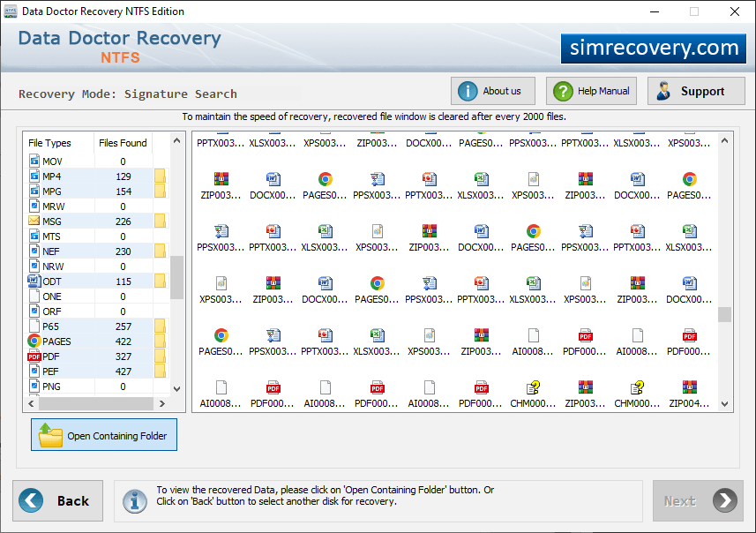Open the folder icon in the NEF row
The width and height of the screenshot is (756, 533).
(x=160, y=251)
